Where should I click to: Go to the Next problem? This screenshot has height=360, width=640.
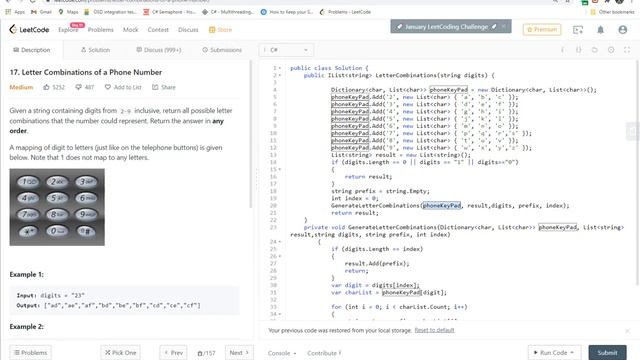pyautogui.click(x=239, y=353)
